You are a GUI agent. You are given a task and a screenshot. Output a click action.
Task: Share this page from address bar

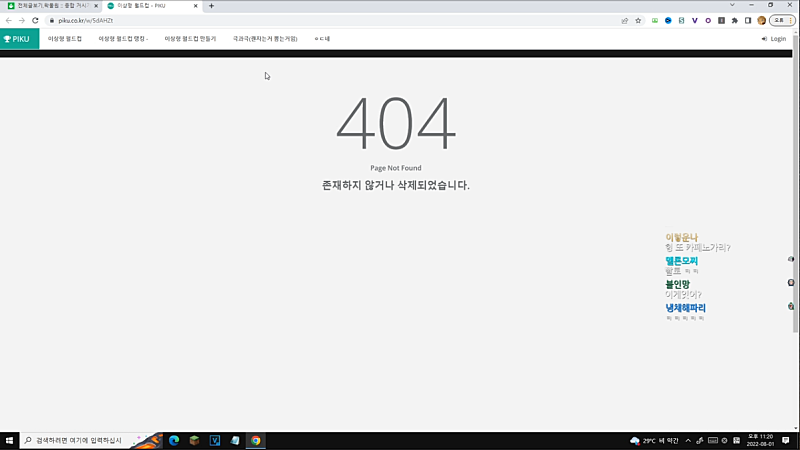click(x=624, y=20)
